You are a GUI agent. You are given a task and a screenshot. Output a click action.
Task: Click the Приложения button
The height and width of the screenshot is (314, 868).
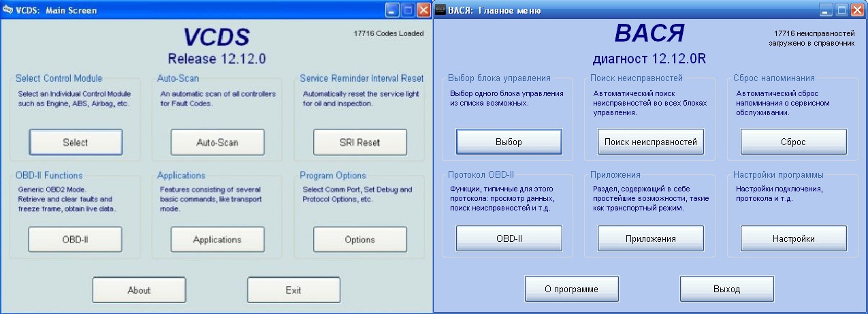(651, 238)
